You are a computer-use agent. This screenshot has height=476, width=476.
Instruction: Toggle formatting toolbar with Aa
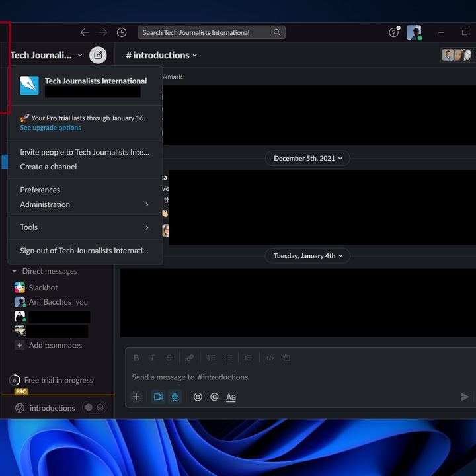[x=231, y=397]
